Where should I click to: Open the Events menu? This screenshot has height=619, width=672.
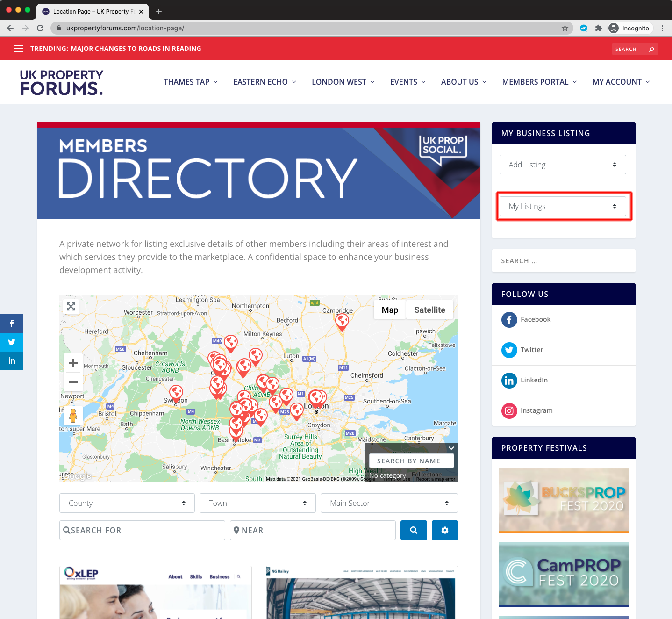click(407, 82)
